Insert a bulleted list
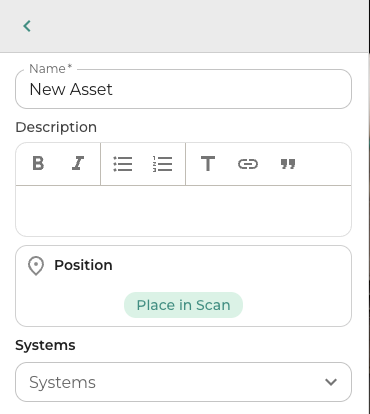The width and height of the screenshot is (370, 414). 123,164
